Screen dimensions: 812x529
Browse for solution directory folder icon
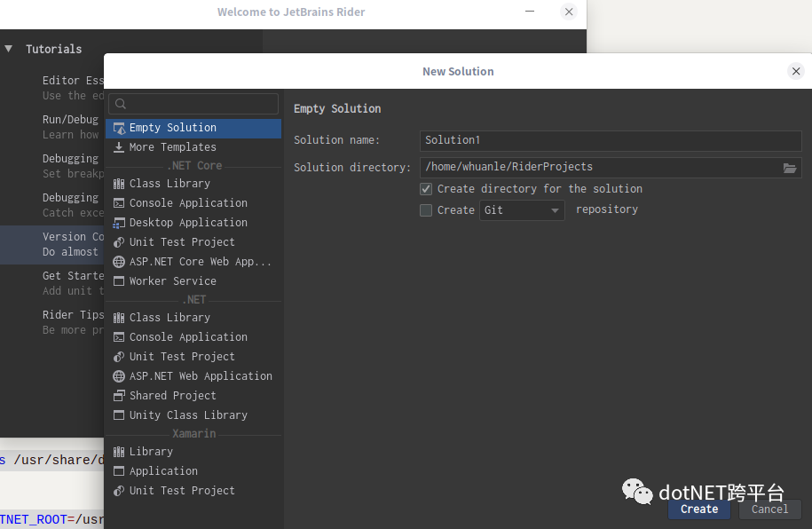(x=790, y=168)
